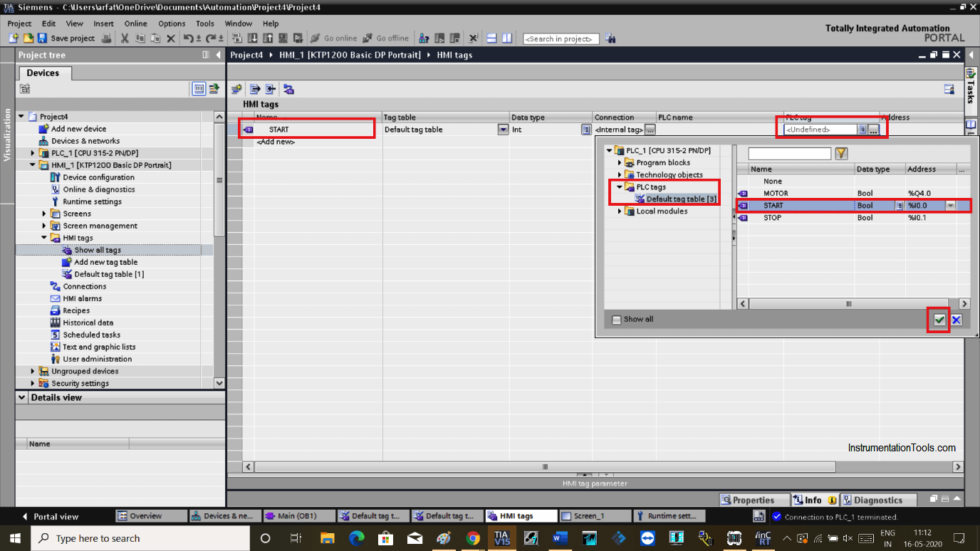Open the Properties inspector tab
The width and height of the screenshot is (980, 551).
[754, 500]
